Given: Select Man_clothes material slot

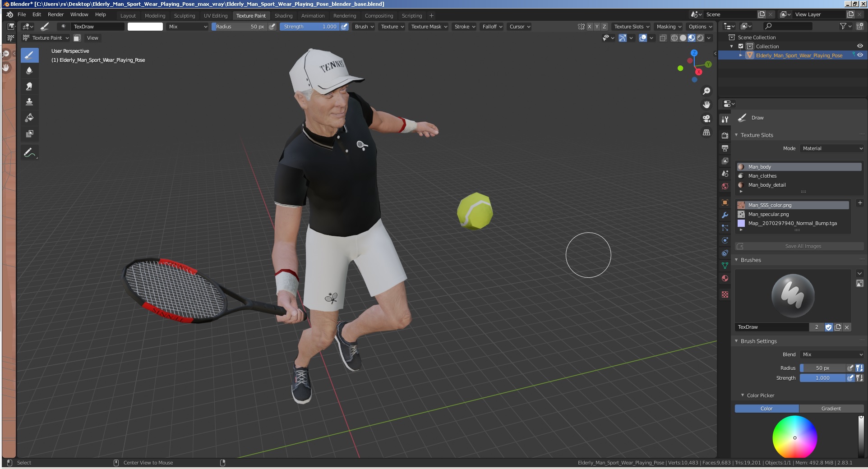Looking at the screenshot, I should point(799,176).
